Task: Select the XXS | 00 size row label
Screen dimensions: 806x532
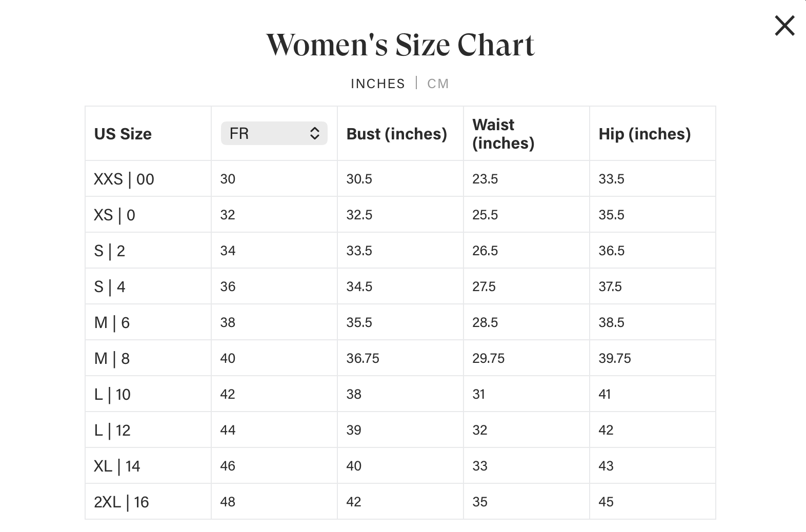Action: point(124,179)
